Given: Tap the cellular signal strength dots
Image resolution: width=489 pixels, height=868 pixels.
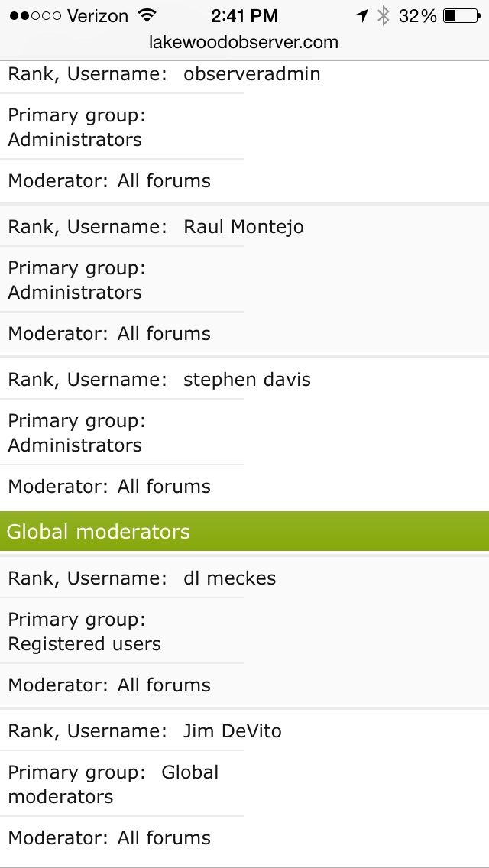Looking at the screenshot, I should [34, 16].
